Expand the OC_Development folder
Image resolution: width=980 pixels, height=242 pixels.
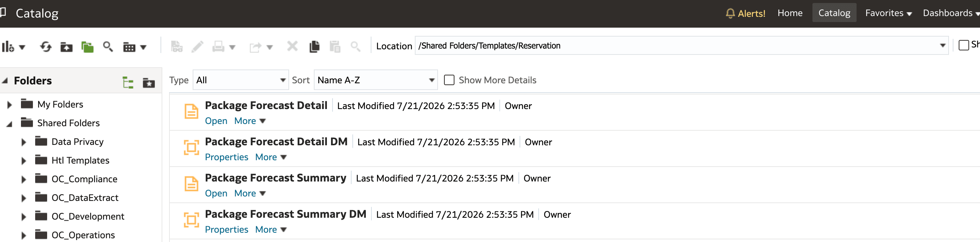click(x=24, y=217)
